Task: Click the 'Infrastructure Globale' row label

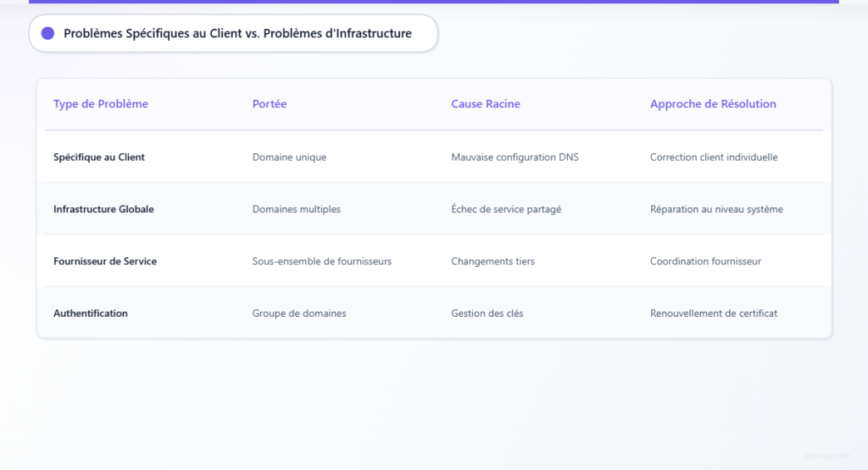Action: [103, 209]
